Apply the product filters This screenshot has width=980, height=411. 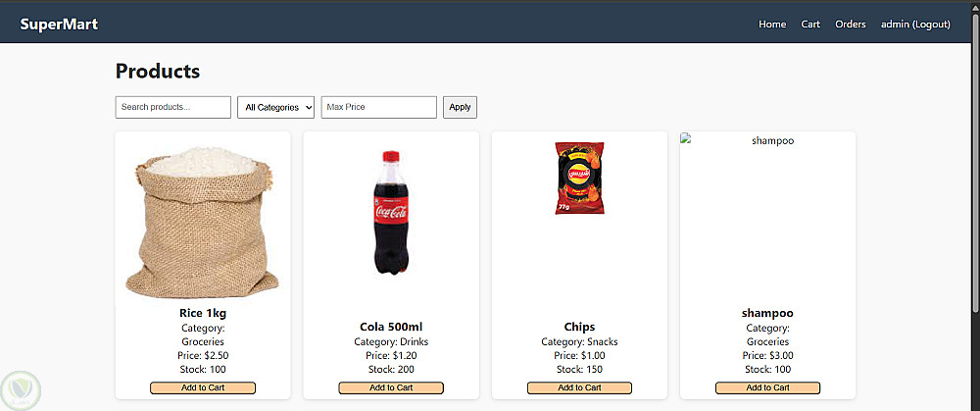(460, 107)
